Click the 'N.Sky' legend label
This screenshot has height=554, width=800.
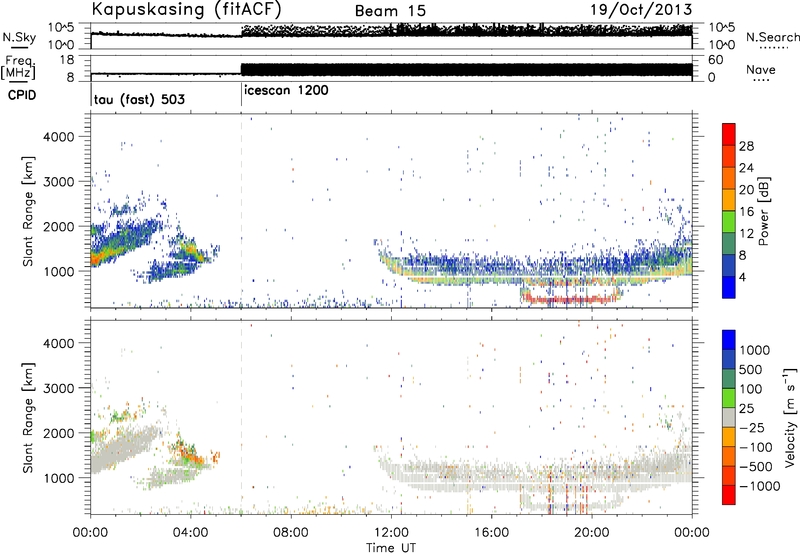(x=19, y=37)
